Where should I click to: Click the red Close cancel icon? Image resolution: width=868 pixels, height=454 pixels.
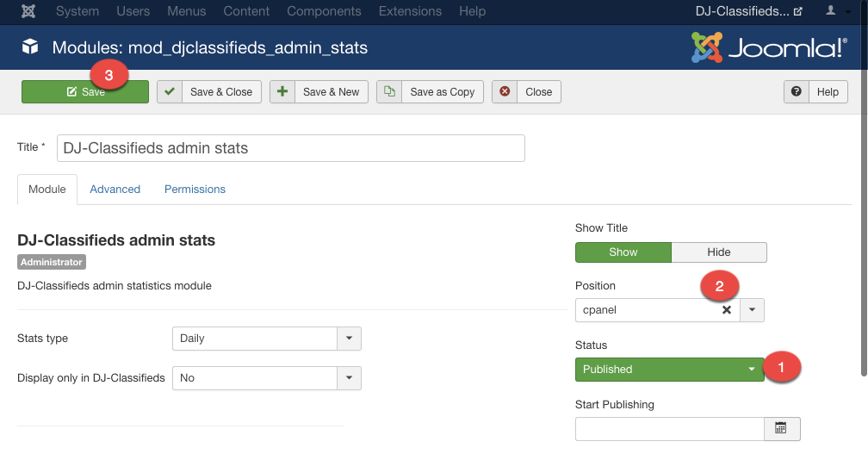[x=505, y=92]
